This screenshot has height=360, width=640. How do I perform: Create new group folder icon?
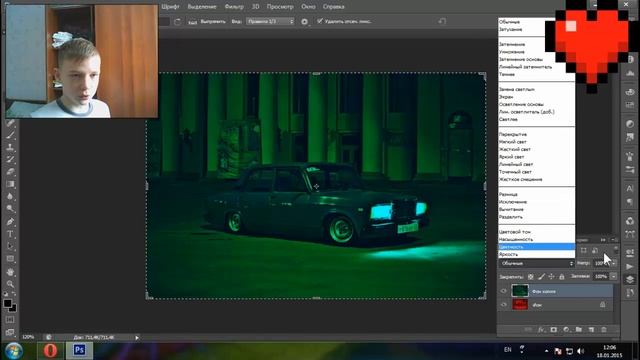pos(579,329)
